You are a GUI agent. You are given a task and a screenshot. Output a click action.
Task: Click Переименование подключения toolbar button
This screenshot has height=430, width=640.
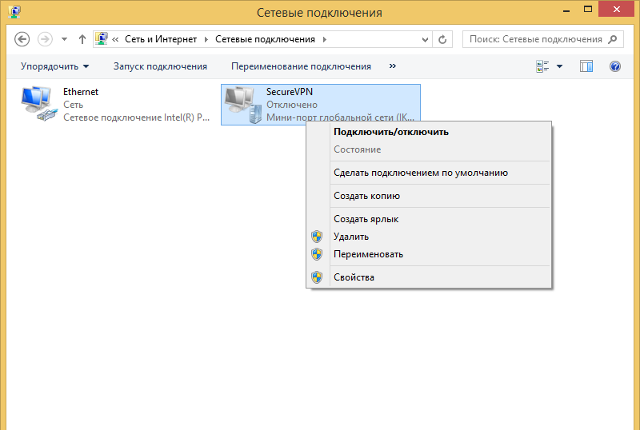pos(300,67)
